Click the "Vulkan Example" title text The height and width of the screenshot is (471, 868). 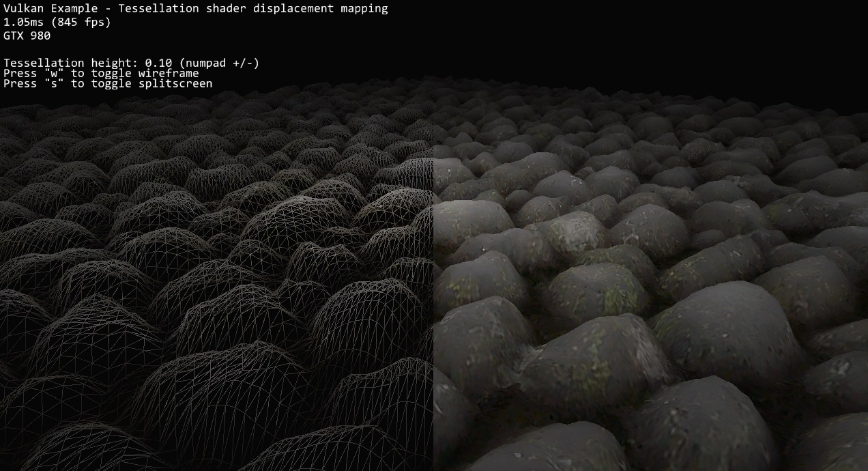45,9
